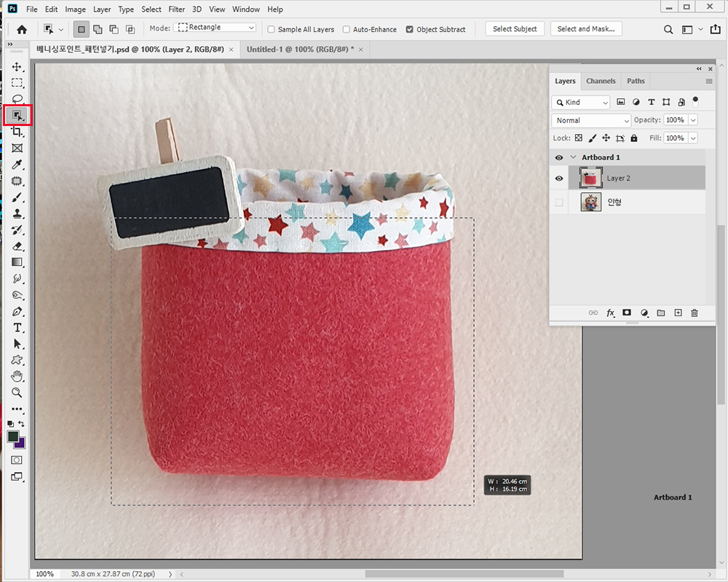Choose Add to Selection mode icon
The width and height of the screenshot is (728, 582).
(x=98, y=29)
